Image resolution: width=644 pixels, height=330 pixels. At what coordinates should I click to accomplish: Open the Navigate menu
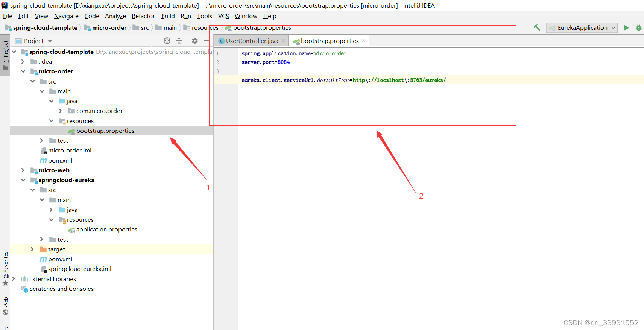(66, 16)
